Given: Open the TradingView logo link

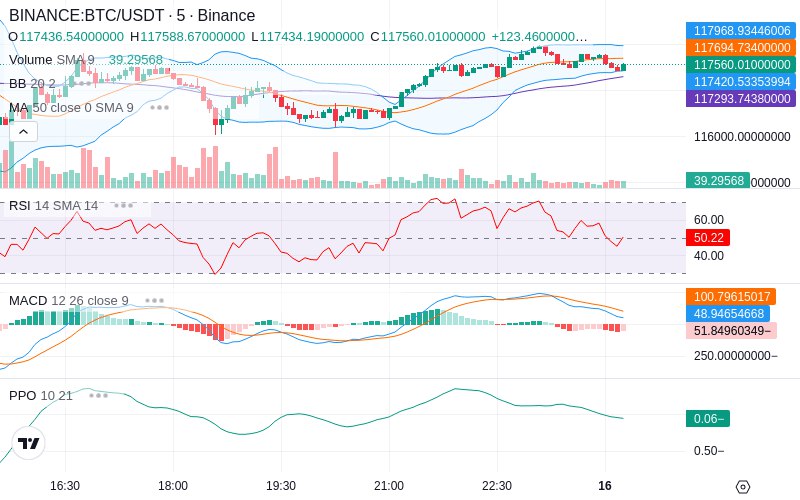Looking at the screenshot, I should (x=29, y=443).
